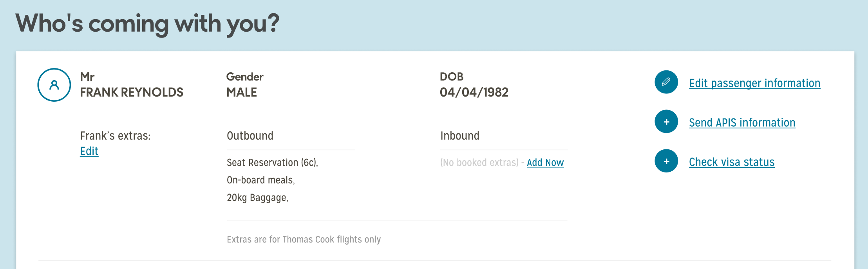Click the Thomas Cook flights only note
Viewport: 868px width, 269px height.
tap(304, 239)
